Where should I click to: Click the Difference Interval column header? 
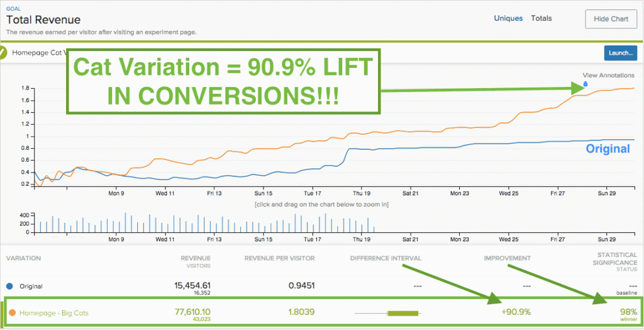(x=386, y=258)
